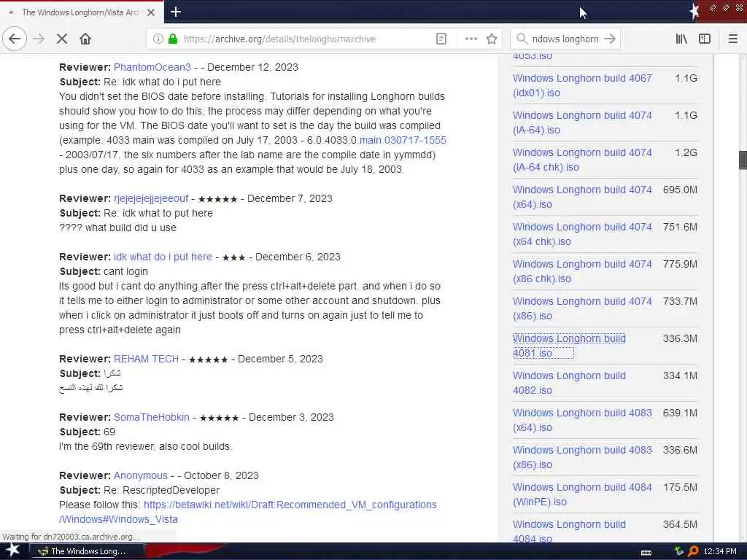Open the betawiki Recommended_VM_configurations link
Screen dimensions: 747x560
coord(248,512)
